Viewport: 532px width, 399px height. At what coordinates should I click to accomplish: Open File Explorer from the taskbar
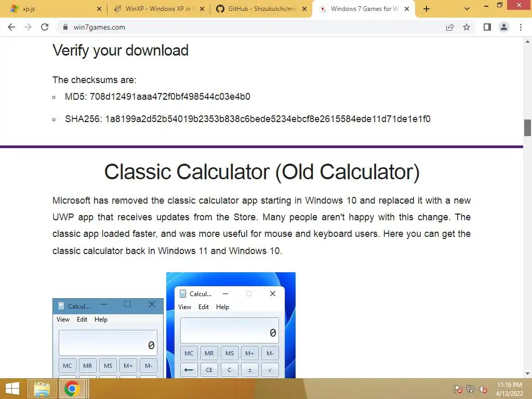(x=42, y=389)
